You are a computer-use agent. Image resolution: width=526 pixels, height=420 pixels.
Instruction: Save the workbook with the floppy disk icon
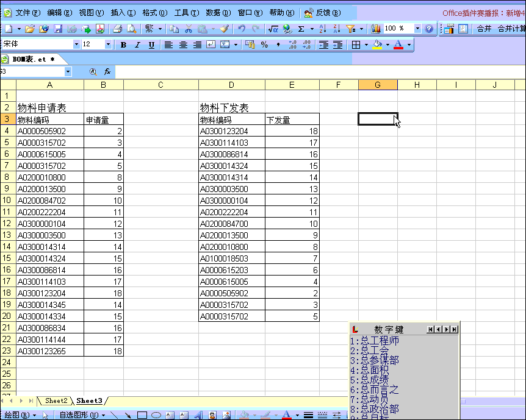click(58, 29)
